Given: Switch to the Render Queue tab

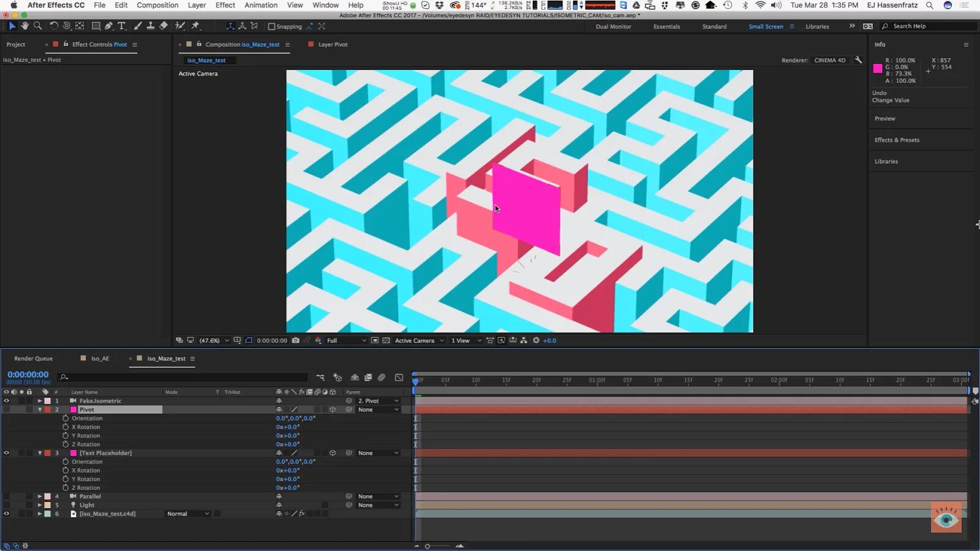Looking at the screenshot, I should pos(33,359).
